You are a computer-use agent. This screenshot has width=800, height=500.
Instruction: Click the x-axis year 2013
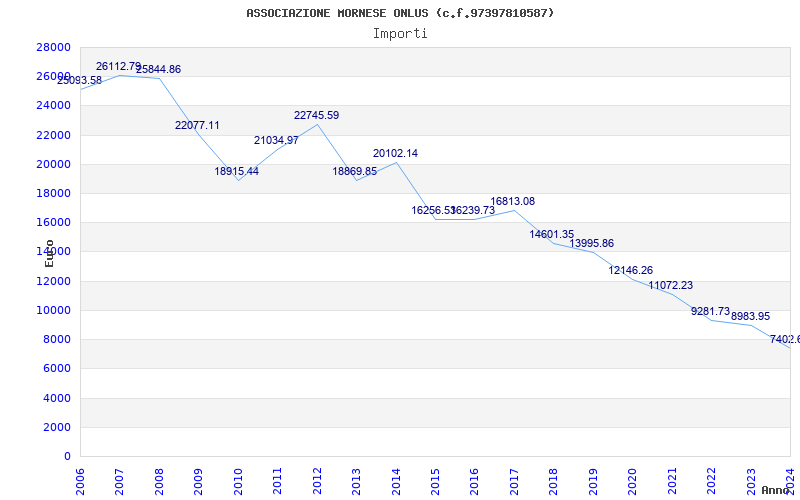coord(356,481)
